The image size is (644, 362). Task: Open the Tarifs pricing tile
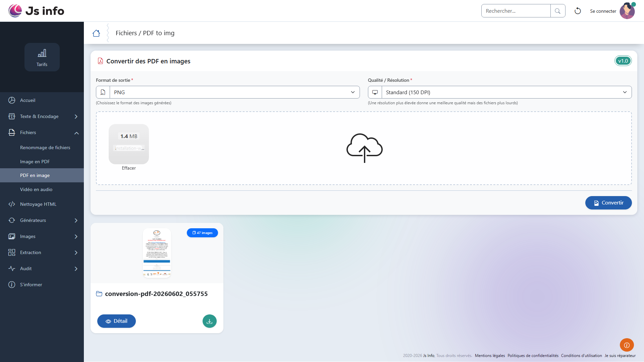(42, 57)
